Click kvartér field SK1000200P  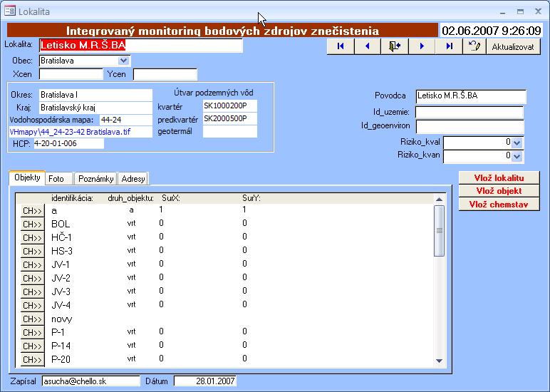click(229, 106)
